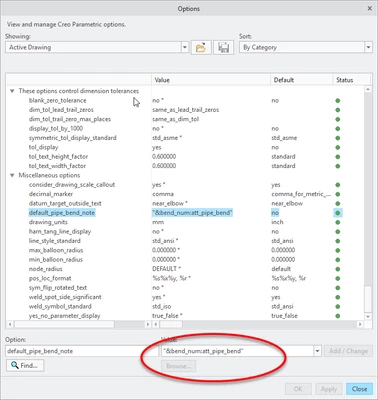Viewport: 378px width, 400px height.
Task: Open the Sort By Category dropdown
Action: pyautogui.click(x=368, y=47)
